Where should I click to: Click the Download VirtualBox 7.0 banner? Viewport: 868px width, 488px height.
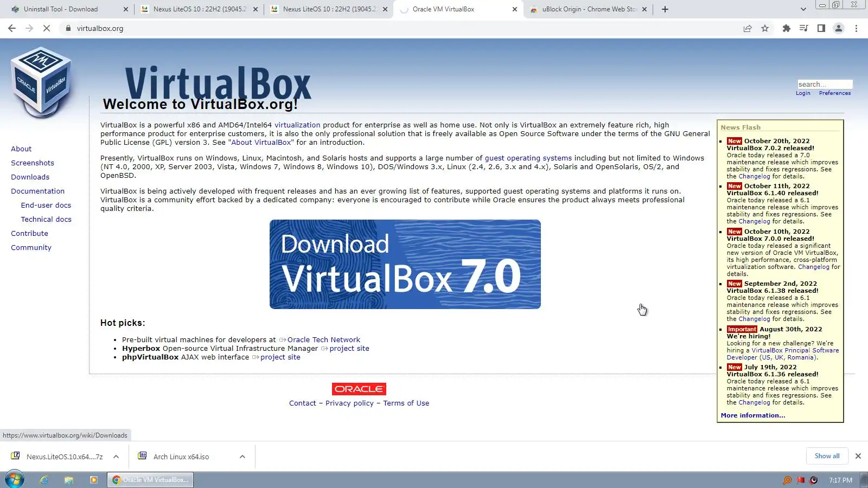(x=405, y=264)
